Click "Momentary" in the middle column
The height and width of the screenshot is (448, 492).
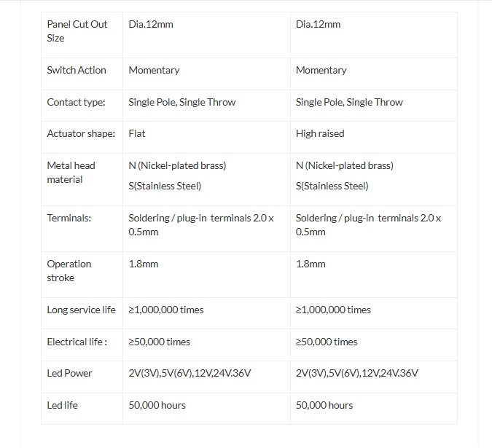click(154, 71)
